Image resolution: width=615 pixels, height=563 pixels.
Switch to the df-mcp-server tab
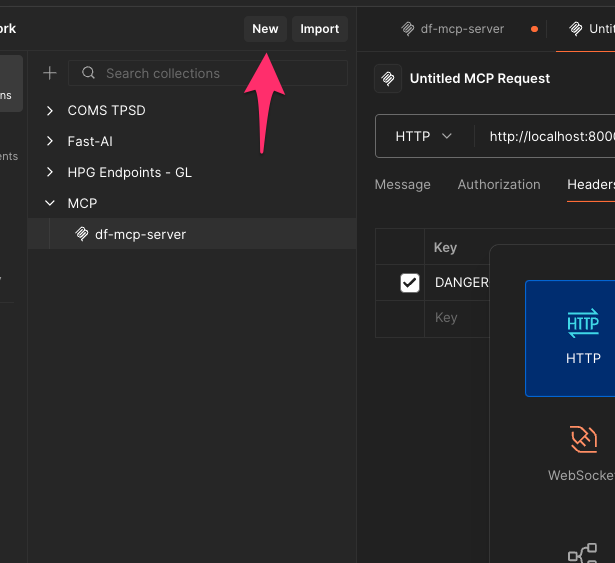tap(462, 29)
